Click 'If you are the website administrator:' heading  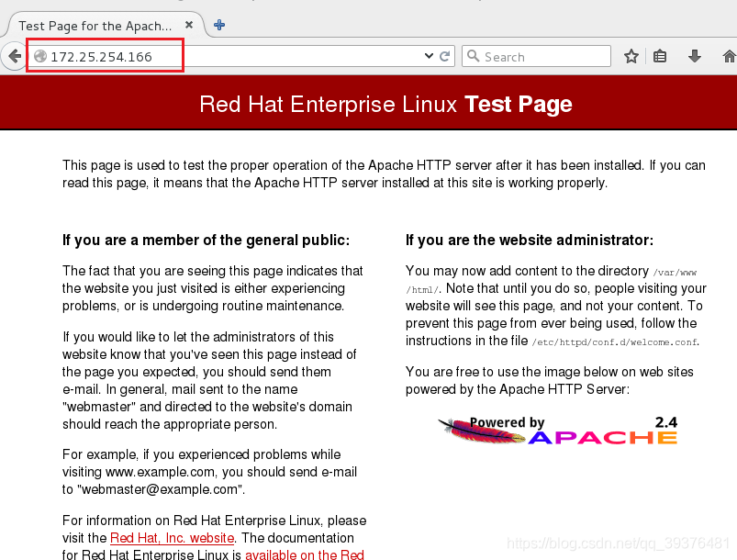530,240
